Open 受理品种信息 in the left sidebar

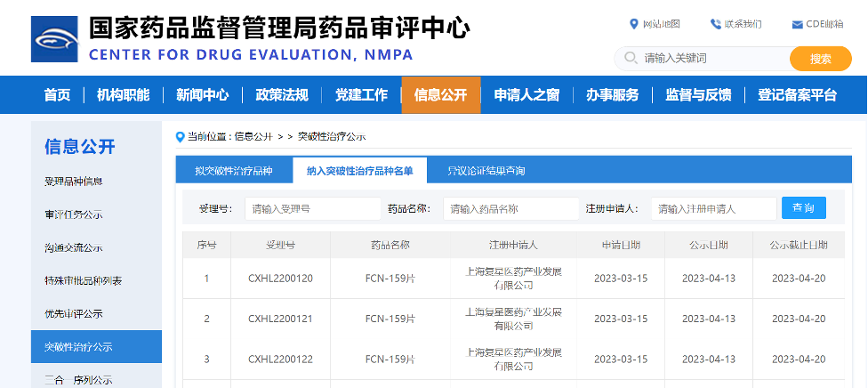click(74, 182)
